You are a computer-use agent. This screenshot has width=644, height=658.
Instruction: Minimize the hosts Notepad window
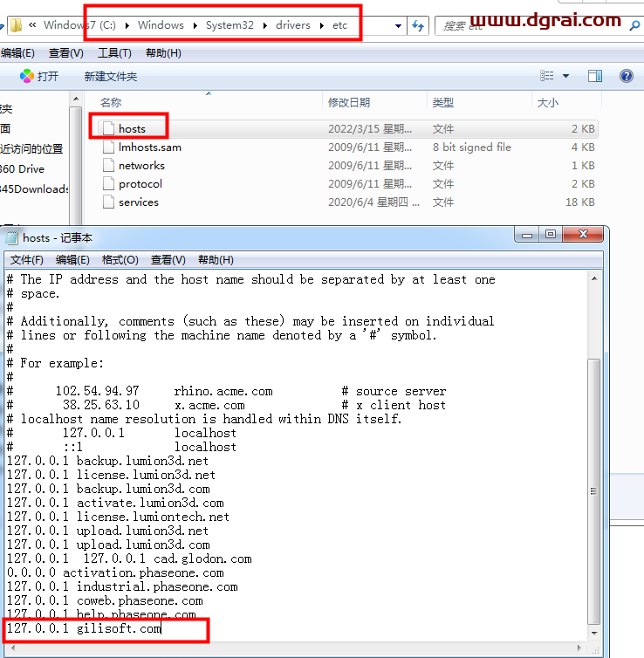[x=527, y=235]
